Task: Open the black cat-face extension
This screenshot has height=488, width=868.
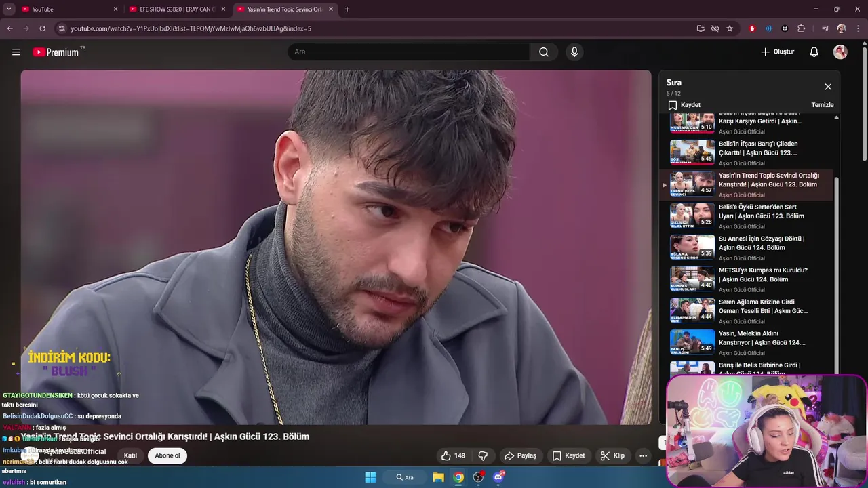Action: pyautogui.click(x=785, y=28)
